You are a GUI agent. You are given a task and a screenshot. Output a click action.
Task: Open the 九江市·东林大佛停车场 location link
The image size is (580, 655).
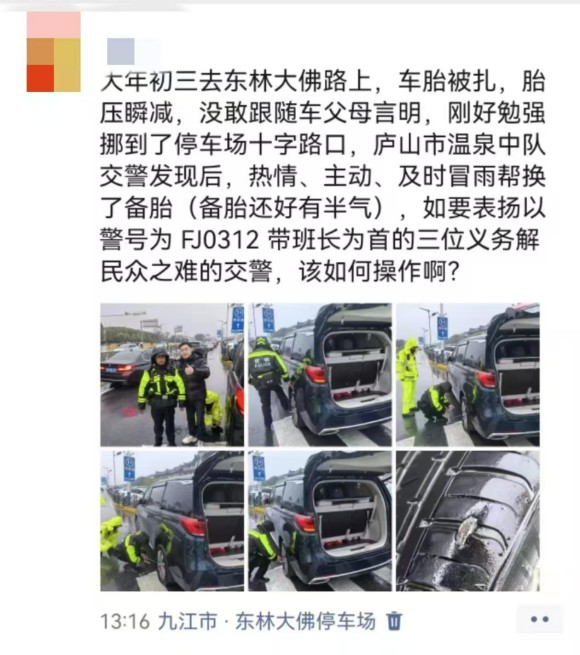pyautogui.click(x=267, y=622)
